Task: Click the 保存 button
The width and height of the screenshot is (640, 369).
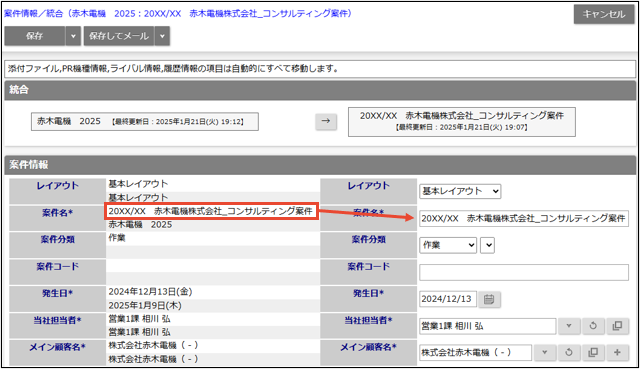Action: click(x=35, y=36)
